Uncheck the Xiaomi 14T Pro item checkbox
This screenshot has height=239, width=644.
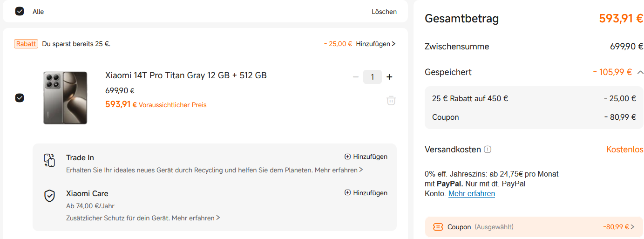20,98
